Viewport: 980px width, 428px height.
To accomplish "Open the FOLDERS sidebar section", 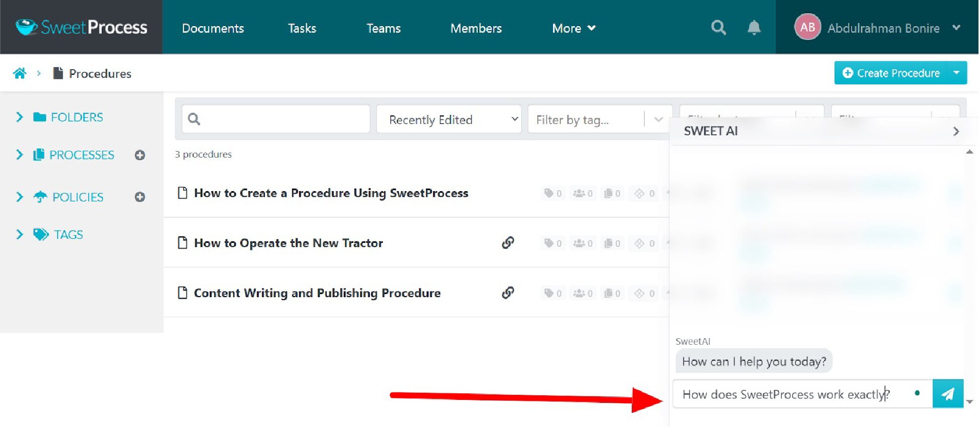I will (x=77, y=117).
